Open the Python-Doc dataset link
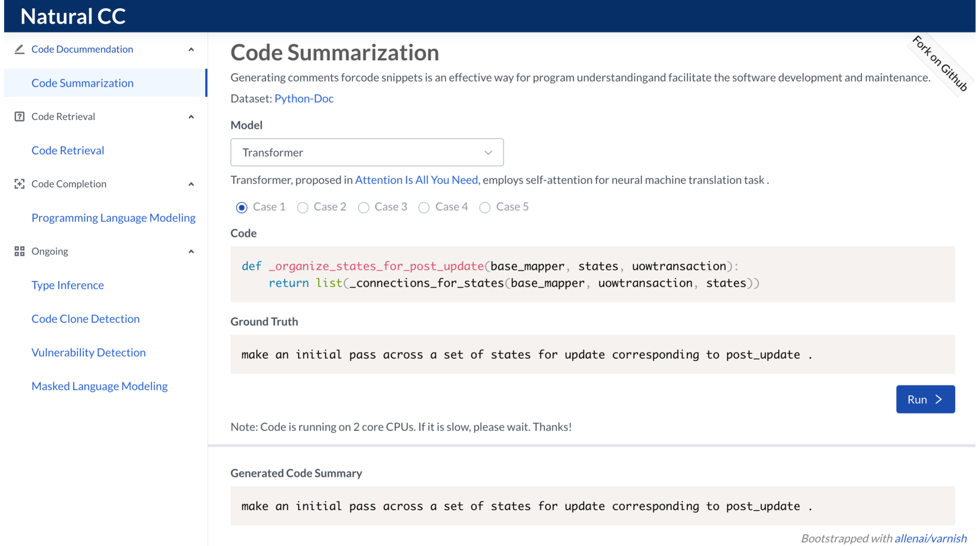Screen dimensions: 980x546 tap(304, 99)
